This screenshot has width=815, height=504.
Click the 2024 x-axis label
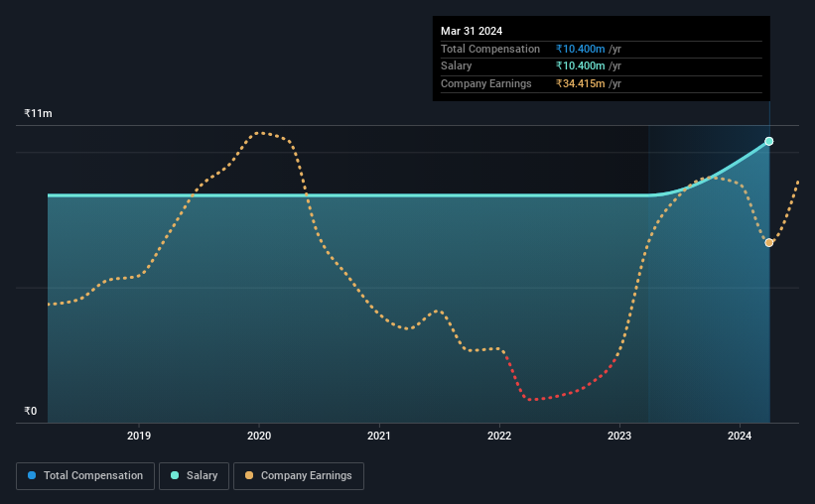click(740, 436)
